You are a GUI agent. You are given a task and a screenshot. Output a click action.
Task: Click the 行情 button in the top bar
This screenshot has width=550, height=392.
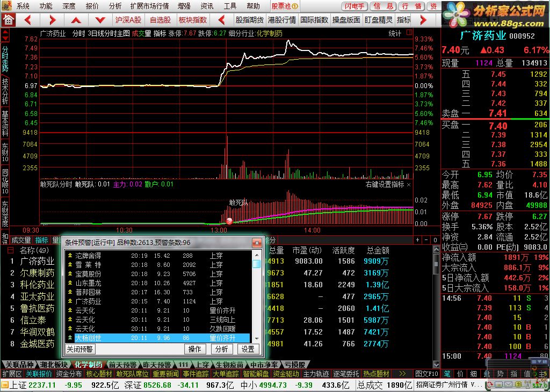coord(412,6)
